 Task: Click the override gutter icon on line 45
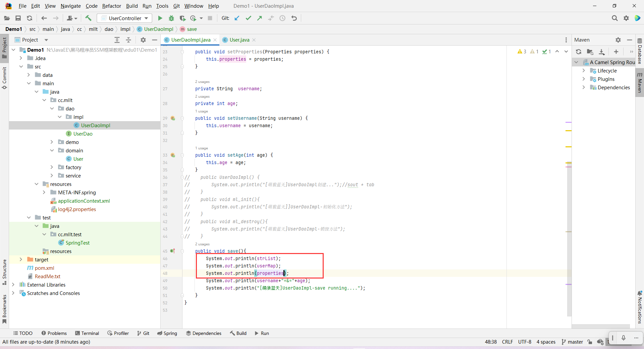pyautogui.click(x=173, y=251)
